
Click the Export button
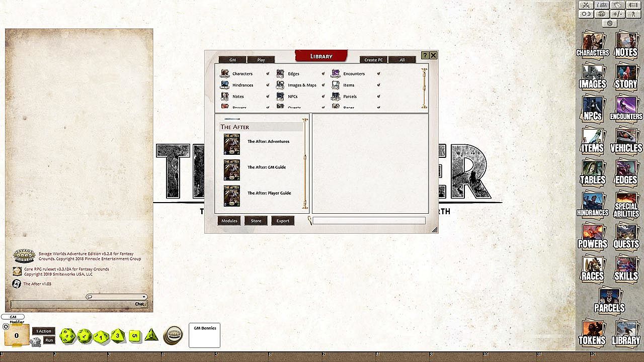coord(283,221)
